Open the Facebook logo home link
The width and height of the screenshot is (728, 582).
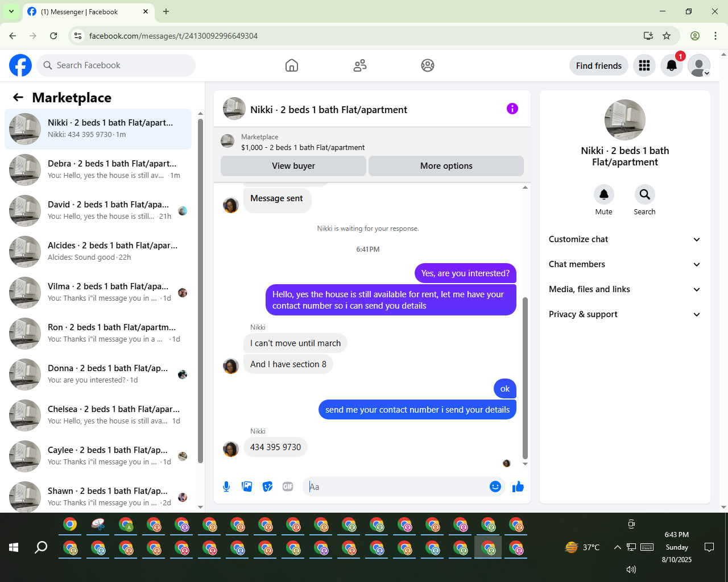pyautogui.click(x=20, y=65)
